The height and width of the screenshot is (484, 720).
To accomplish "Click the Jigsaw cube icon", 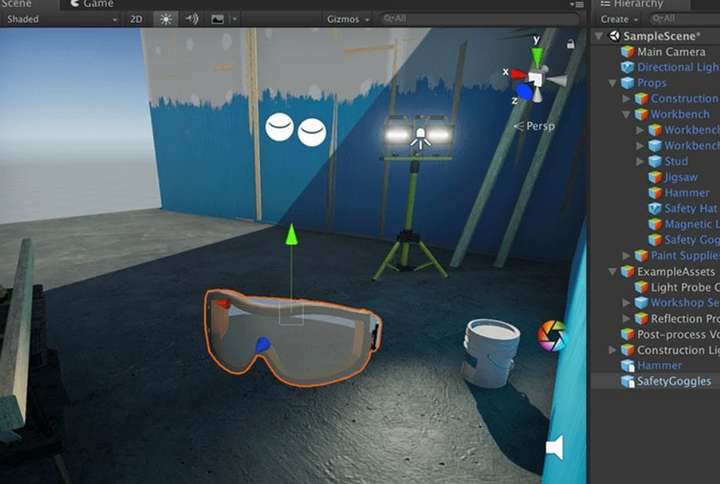I will pyautogui.click(x=655, y=177).
